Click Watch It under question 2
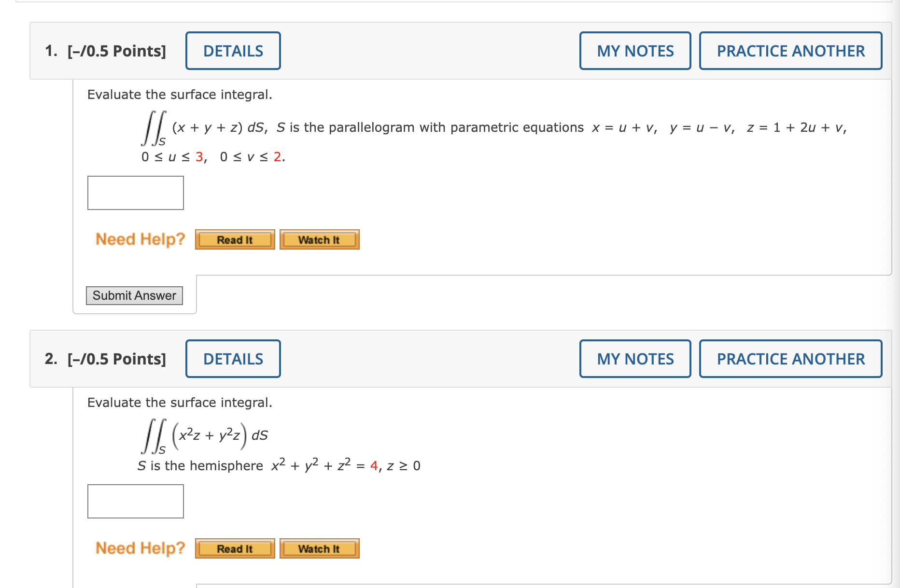 tap(320, 548)
